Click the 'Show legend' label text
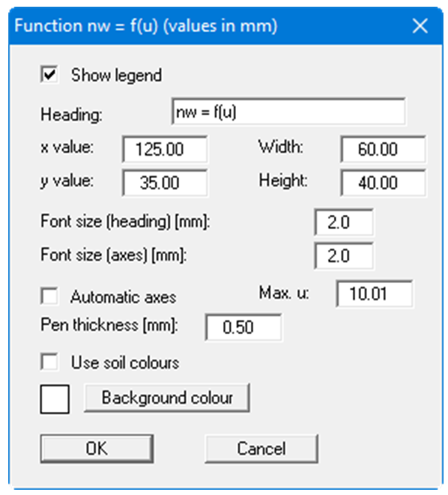 pyautogui.click(x=116, y=75)
